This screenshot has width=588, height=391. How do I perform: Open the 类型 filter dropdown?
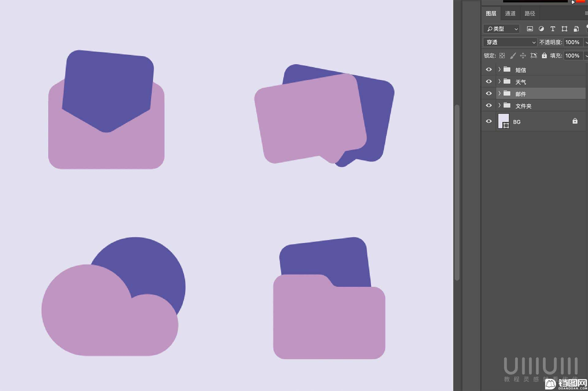pyautogui.click(x=502, y=29)
